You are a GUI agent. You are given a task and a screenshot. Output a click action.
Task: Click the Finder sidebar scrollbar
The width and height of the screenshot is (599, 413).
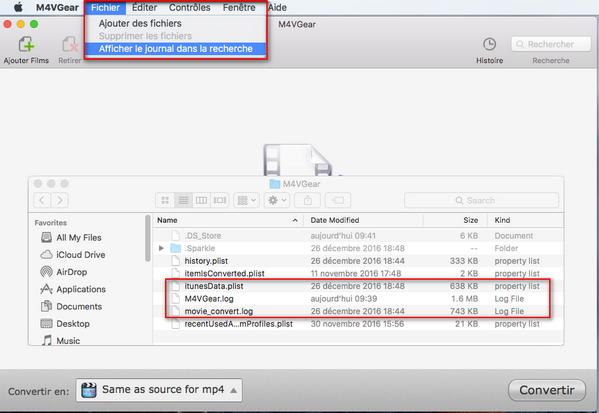pyautogui.click(x=147, y=238)
